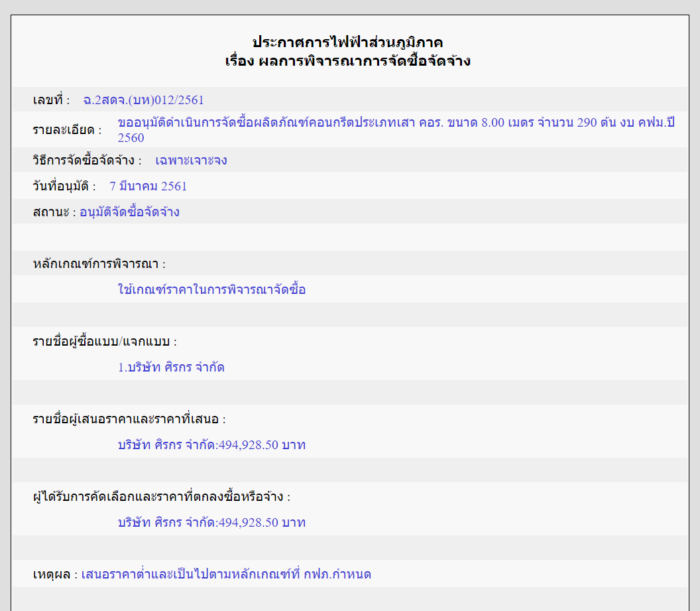700x611 pixels.
Task: Select the text 'ใช้เกณฑ์ราคาในการพิจารณาจัดซื้อ'
Action: click(211, 289)
